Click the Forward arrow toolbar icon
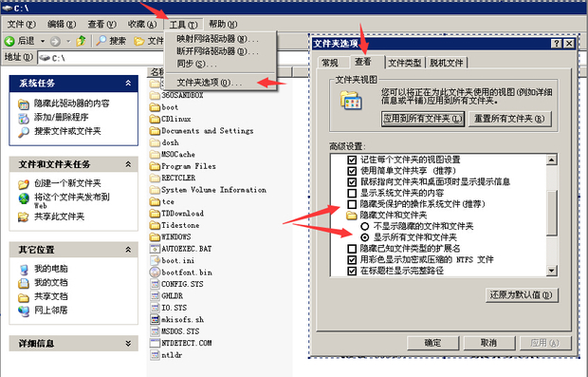The image size is (588, 377). coord(55,41)
